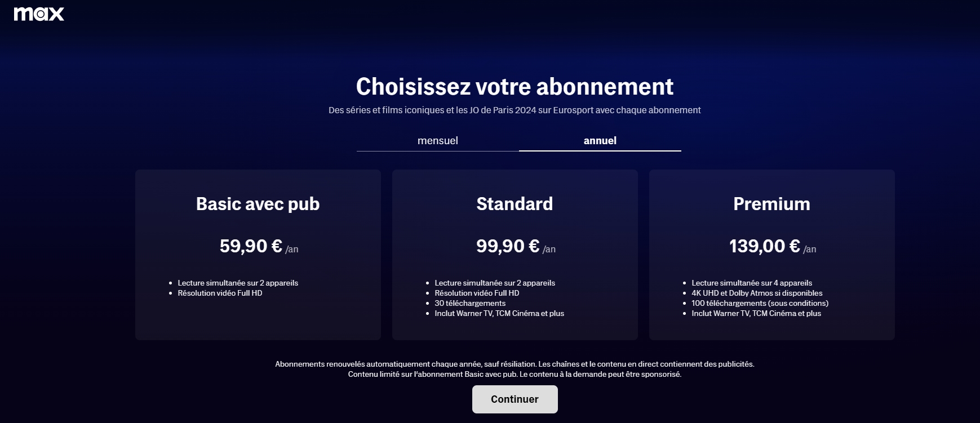Screen dimensions: 980x423
Task: Click the 4K UHD et Dolby Atmos feature
Action: tap(757, 293)
